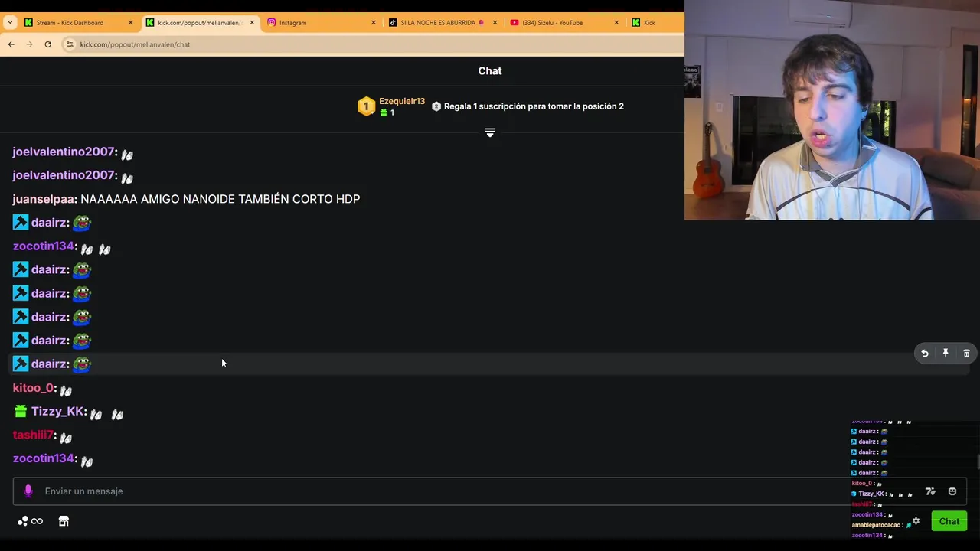Click the NAAAAAA AMIGO NANOIDE message text
Image resolution: width=980 pixels, height=551 pixels.
point(220,199)
